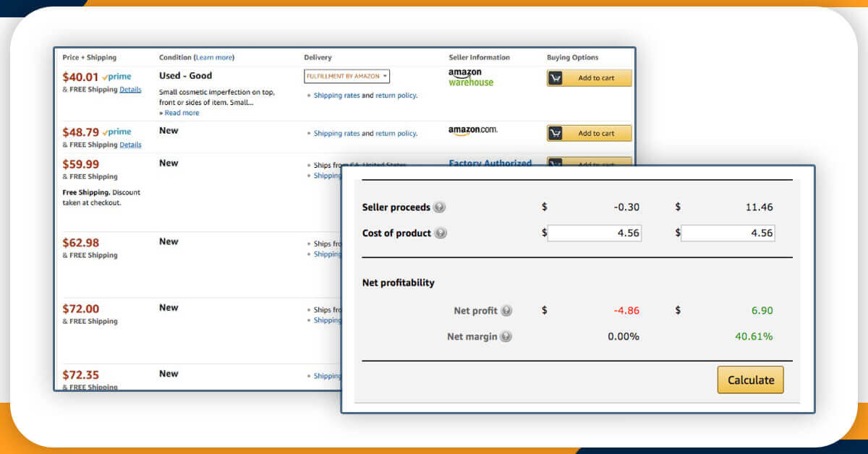
Task: Click the help icon beside Seller proceeds
Action: pos(440,207)
